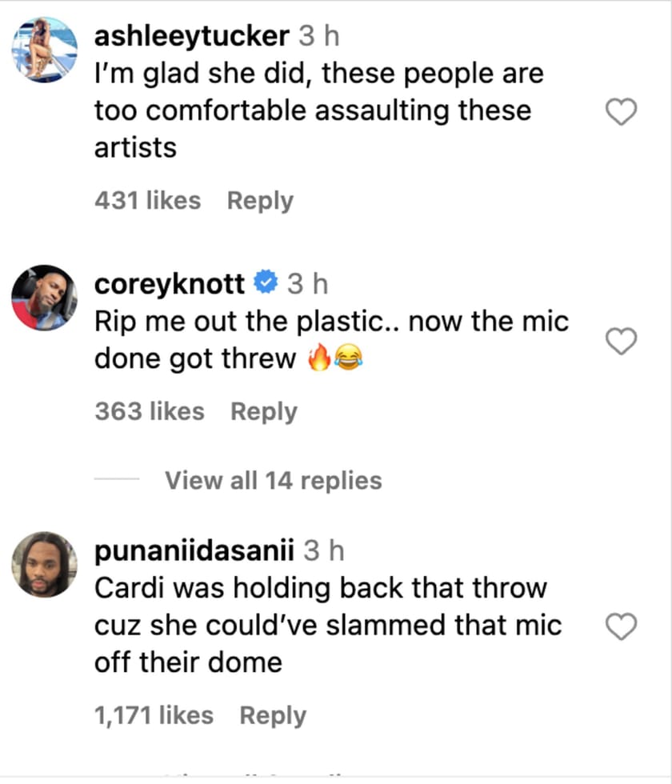Open the coreyknott username link
This screenshot has width=672, height=784.
pos(170,283)
